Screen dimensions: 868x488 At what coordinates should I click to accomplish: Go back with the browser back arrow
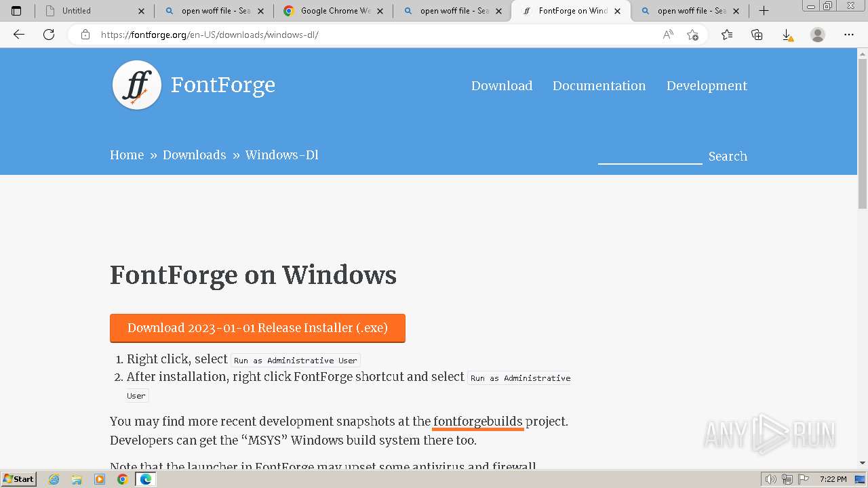point(19,35)
